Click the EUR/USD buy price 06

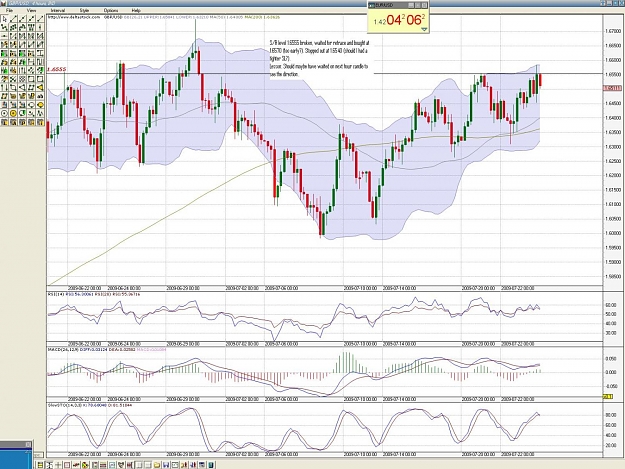click(414, 20)
